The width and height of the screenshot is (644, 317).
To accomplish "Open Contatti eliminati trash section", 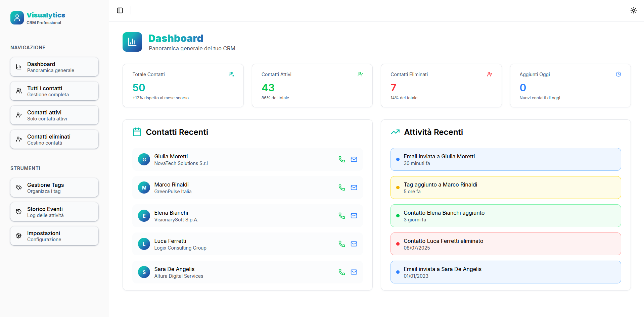I will (54, 139).
